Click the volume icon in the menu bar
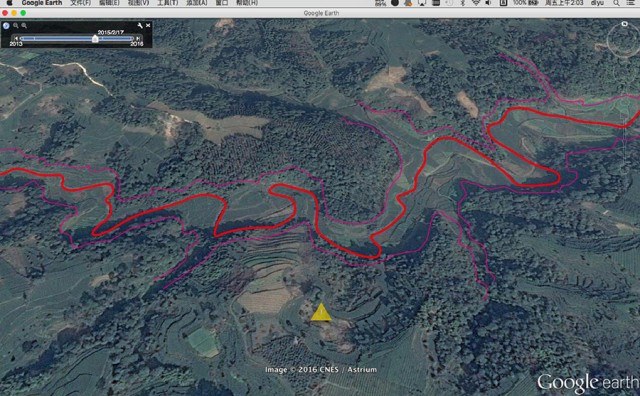This screenshot has width=640, height=396. tap(489, 3)
